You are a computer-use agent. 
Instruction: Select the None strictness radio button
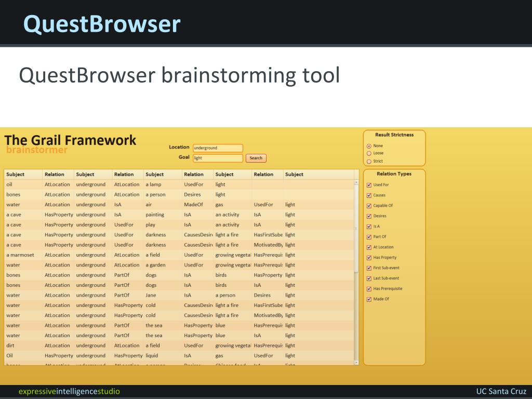pos(369,146)
